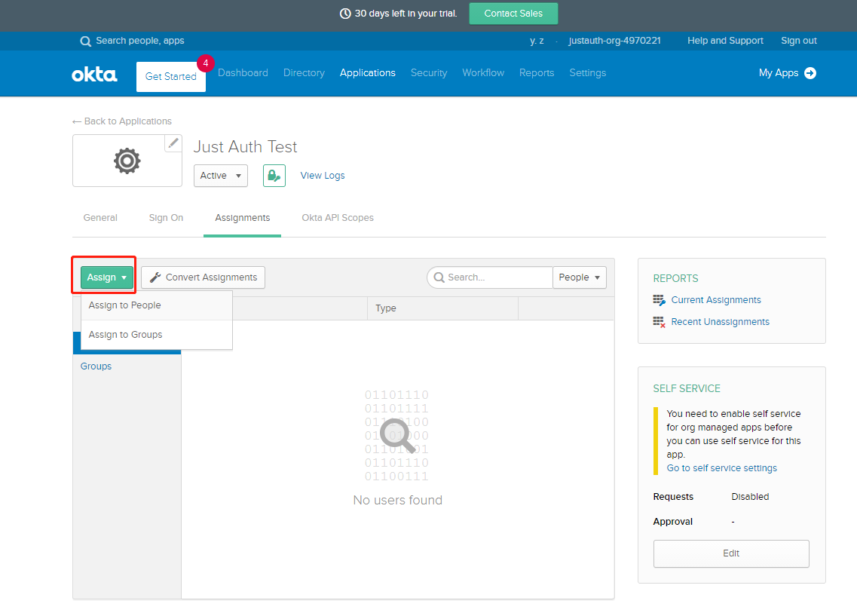
Task: Click the search magnifier icon in top bar
Action: 85,41
